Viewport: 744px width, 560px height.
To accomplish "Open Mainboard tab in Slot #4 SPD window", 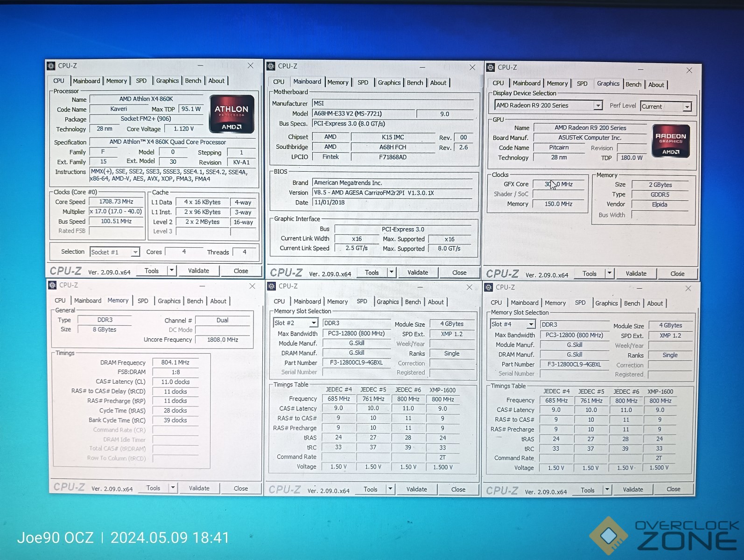I will [x=524, y=303].
